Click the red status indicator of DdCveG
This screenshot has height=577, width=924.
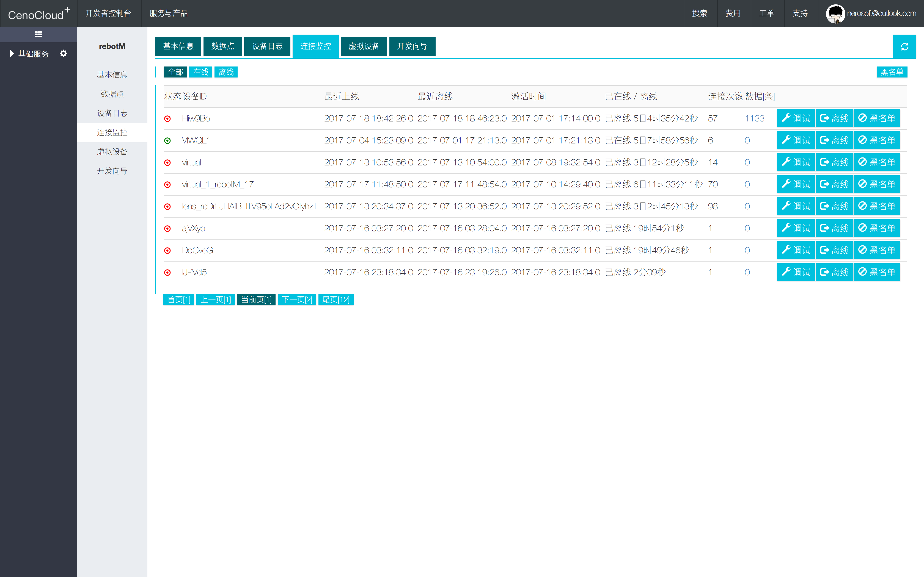click(167, 250)
